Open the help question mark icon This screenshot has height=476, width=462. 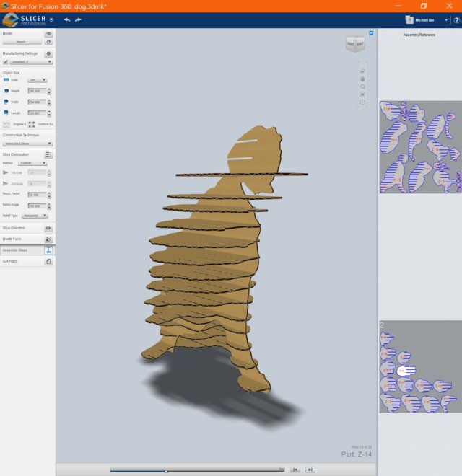point(456,20)
